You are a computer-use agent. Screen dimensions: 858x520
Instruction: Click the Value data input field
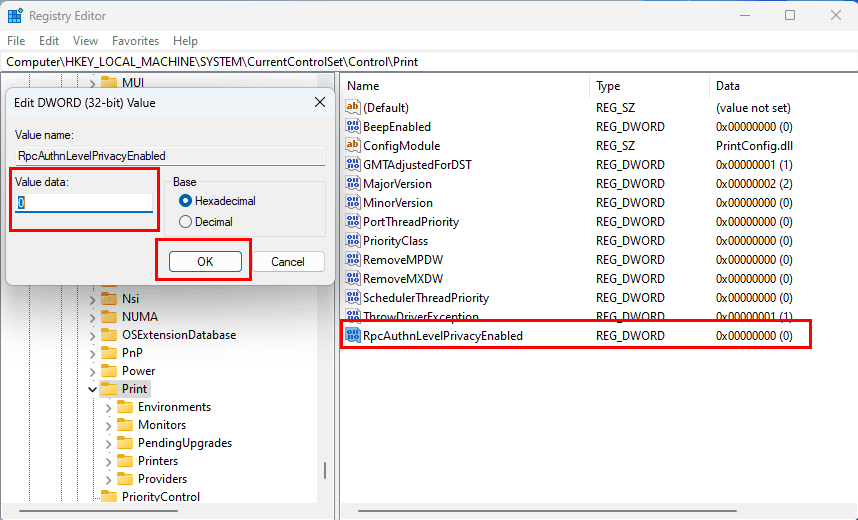[x=84, y=203]
